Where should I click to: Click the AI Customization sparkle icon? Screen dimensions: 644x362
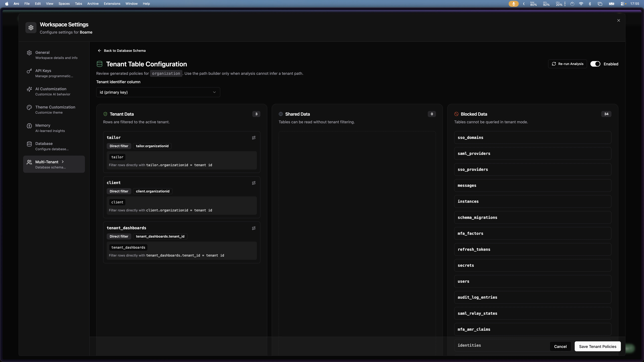(x=29, y=89)
